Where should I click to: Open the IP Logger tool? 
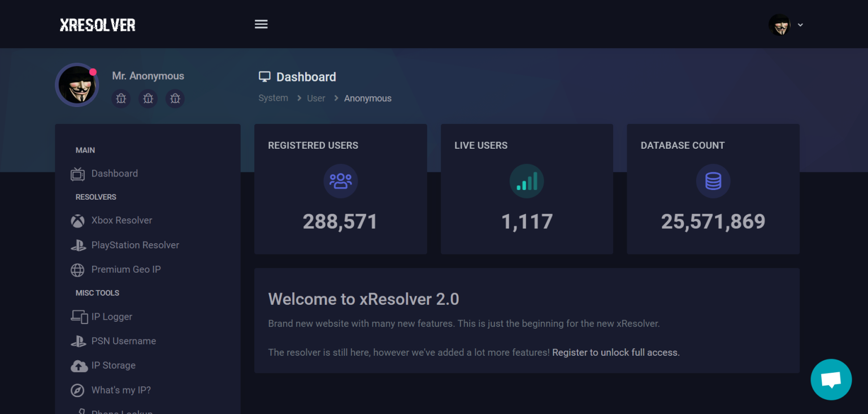pos(112,317)
